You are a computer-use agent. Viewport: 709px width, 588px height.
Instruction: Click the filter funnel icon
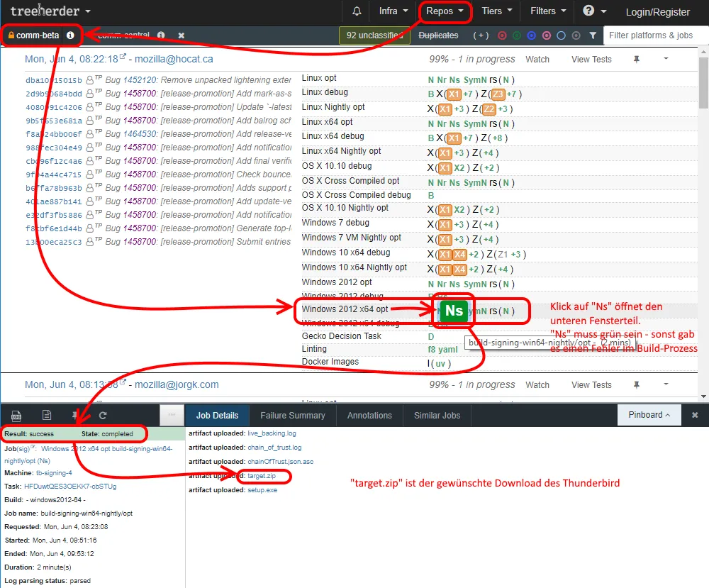click(x=592, y=35)
